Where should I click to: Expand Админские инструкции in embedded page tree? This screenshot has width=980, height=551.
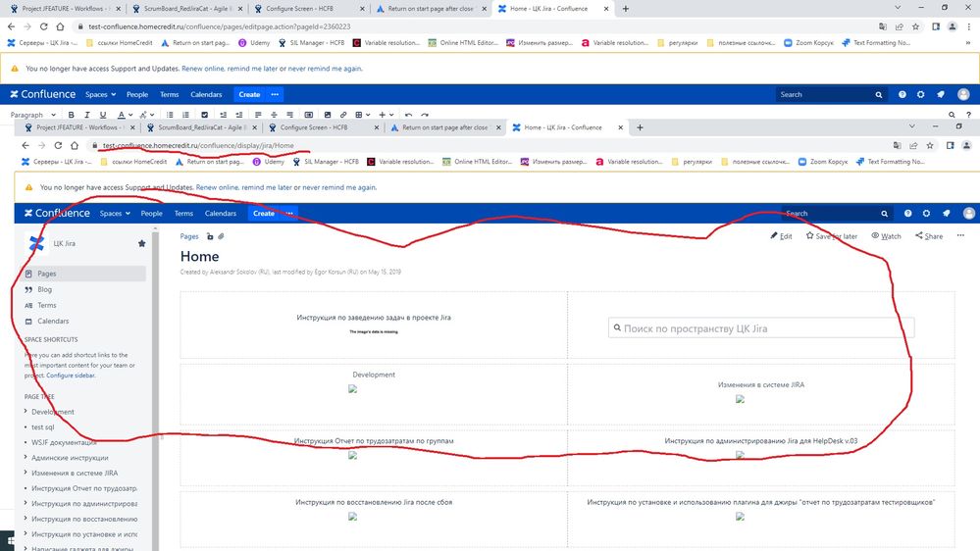click(25, 458)
